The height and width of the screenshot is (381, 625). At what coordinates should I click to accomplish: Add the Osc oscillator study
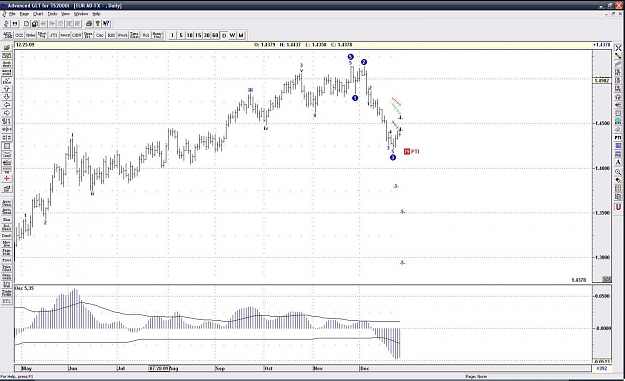[100, 35]
